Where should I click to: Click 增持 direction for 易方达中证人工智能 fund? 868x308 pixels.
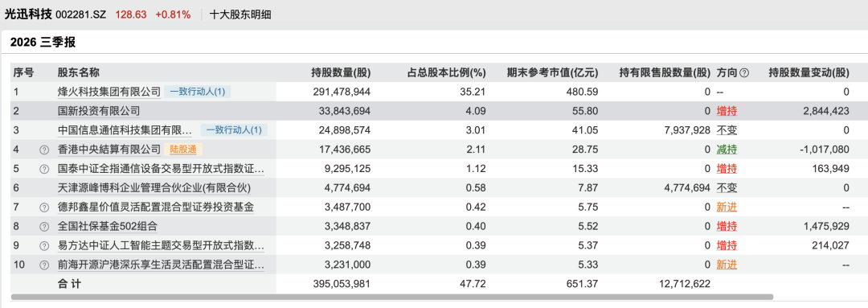click(727, 246)
